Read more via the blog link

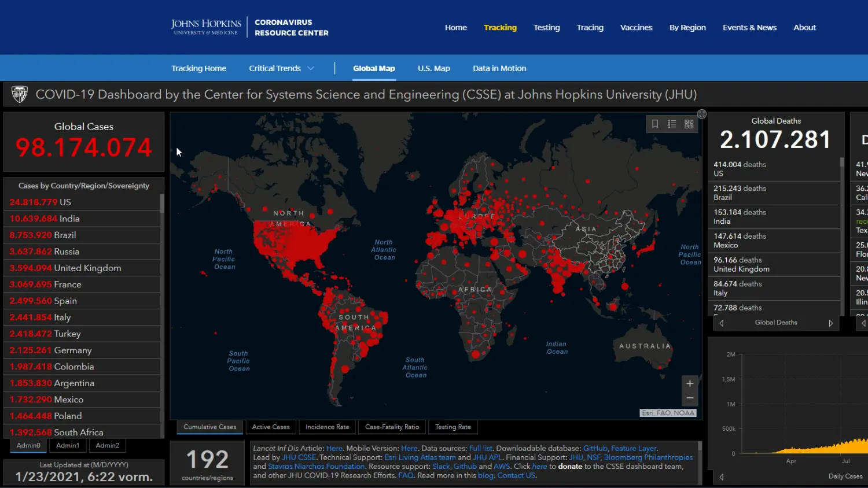coord(486,476)
